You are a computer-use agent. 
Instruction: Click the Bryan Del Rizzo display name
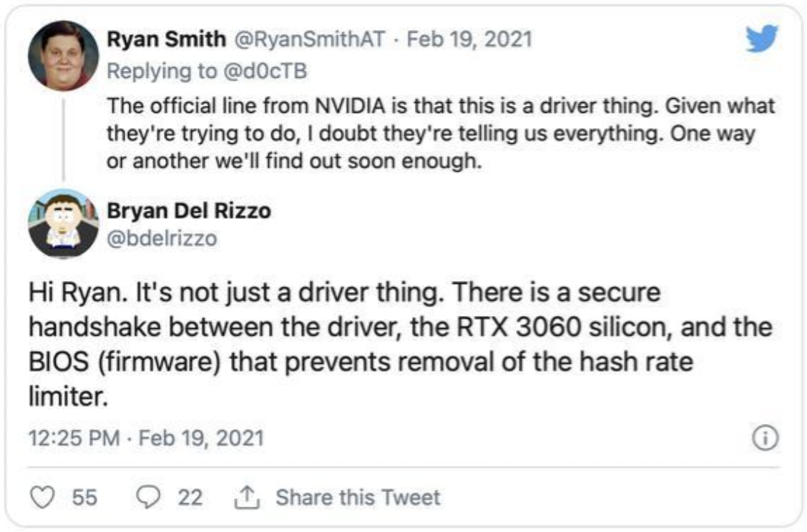coord(189,210)
